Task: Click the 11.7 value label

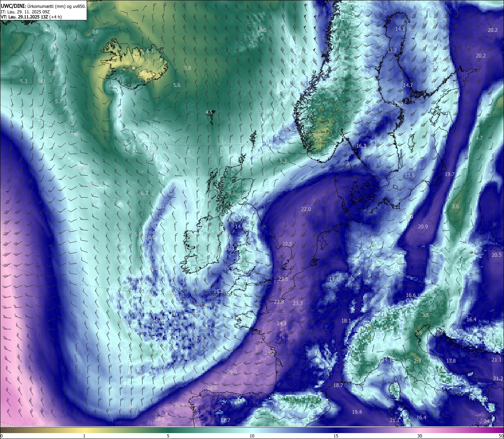Action: [x=225, y=420]
